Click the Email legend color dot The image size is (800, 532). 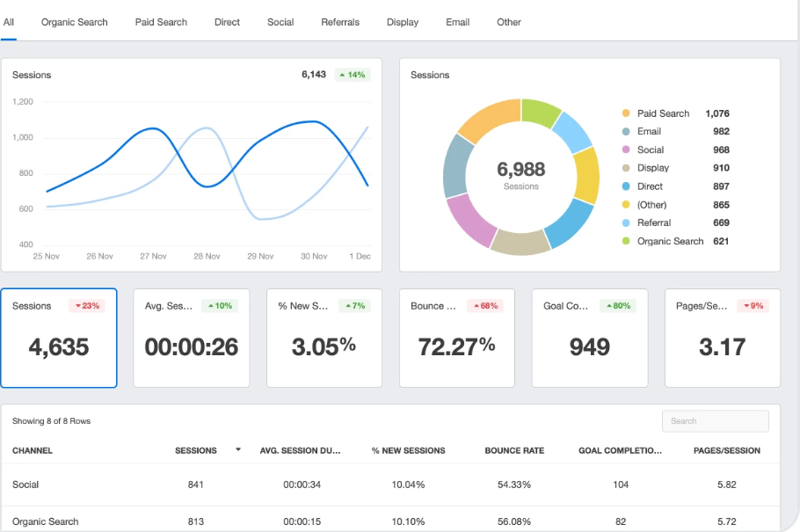click(623, 131)
